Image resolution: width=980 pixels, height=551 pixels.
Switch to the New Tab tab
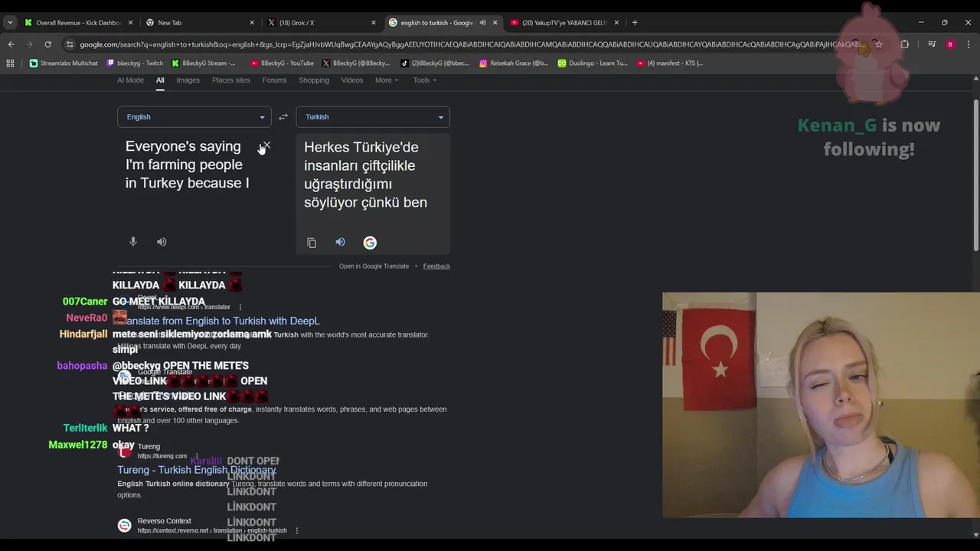pyautogui.click(x=201, y=23)
